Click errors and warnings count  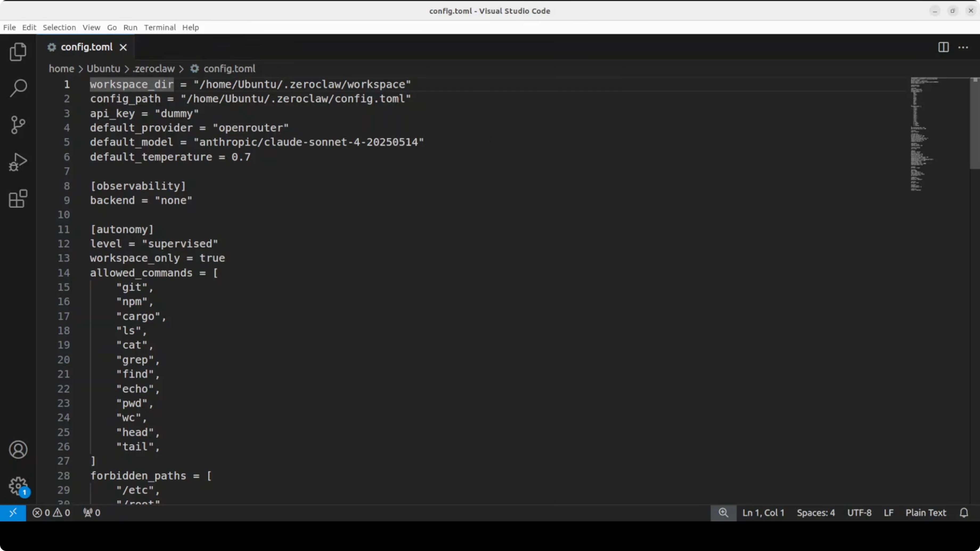(51, 513)
